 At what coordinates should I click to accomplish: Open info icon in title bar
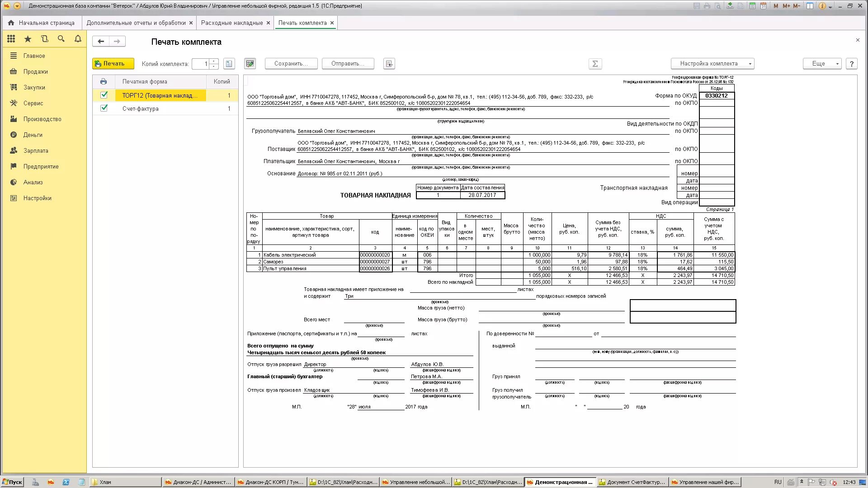(822, 6)
